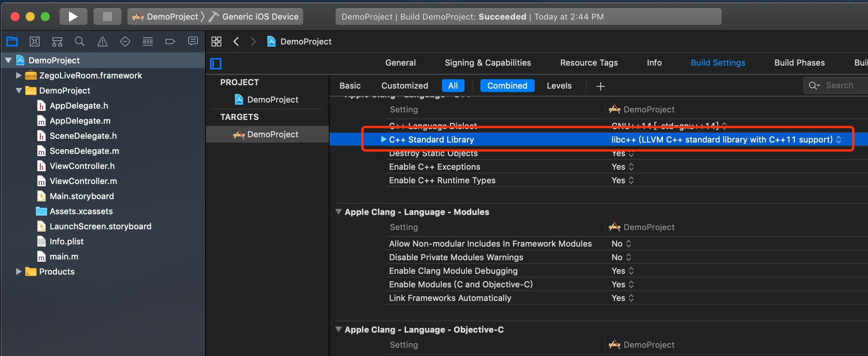Viewport: 868px width, 356px height.
Task: Change Disable Private Modules Warnings value
Action: pyautogui.click(x=621, y=257)
